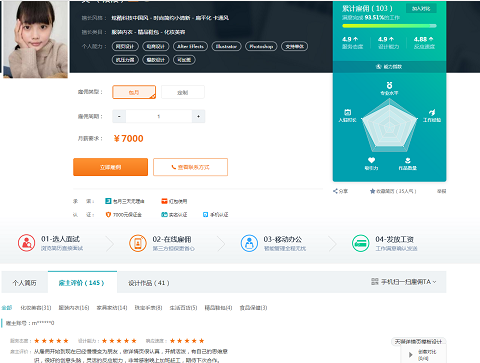Filter reviews by 生活百货(5)
The width and height of the screenshot is (480, 363).
click(x=183, y=307)
